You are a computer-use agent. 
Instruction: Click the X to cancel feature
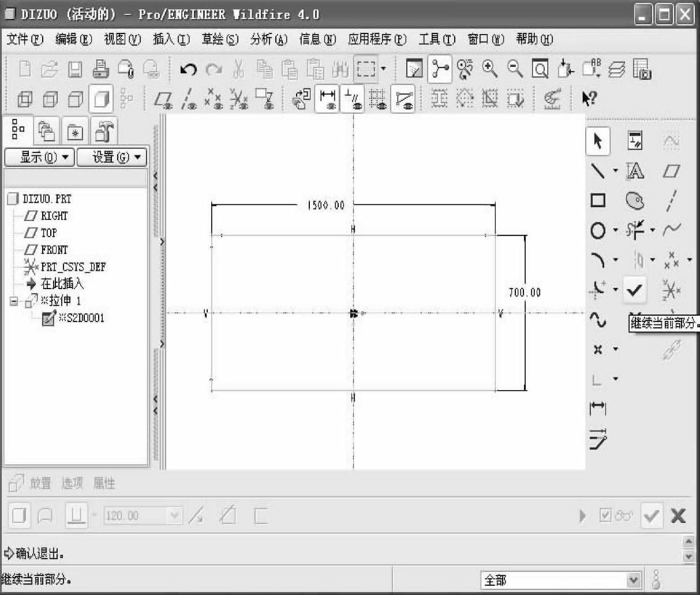(679, 515)
